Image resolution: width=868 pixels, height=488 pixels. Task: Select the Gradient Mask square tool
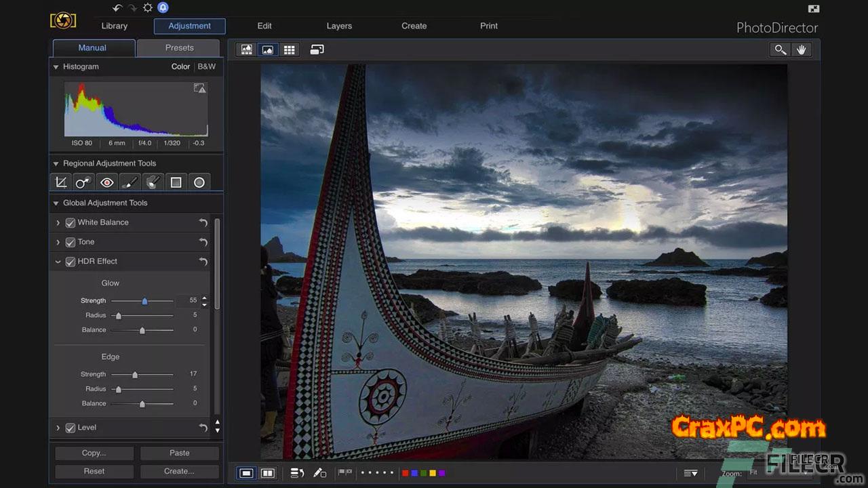pos(176,182)
